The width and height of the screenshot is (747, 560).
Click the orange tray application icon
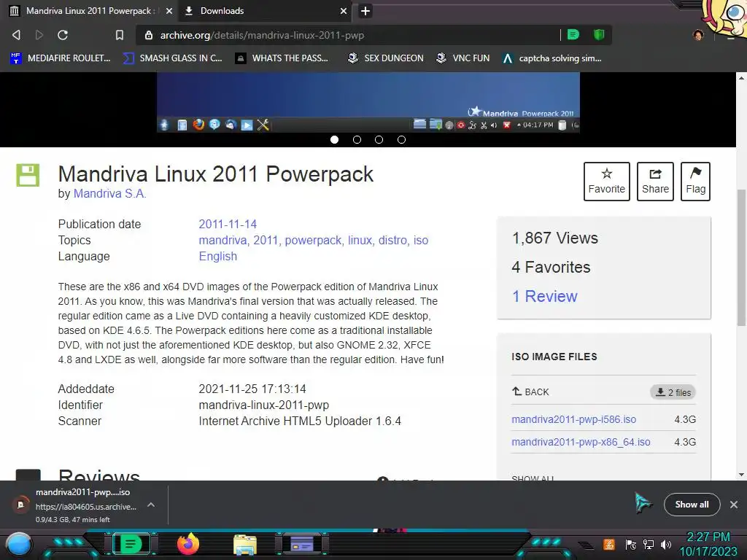click(609, 544)
